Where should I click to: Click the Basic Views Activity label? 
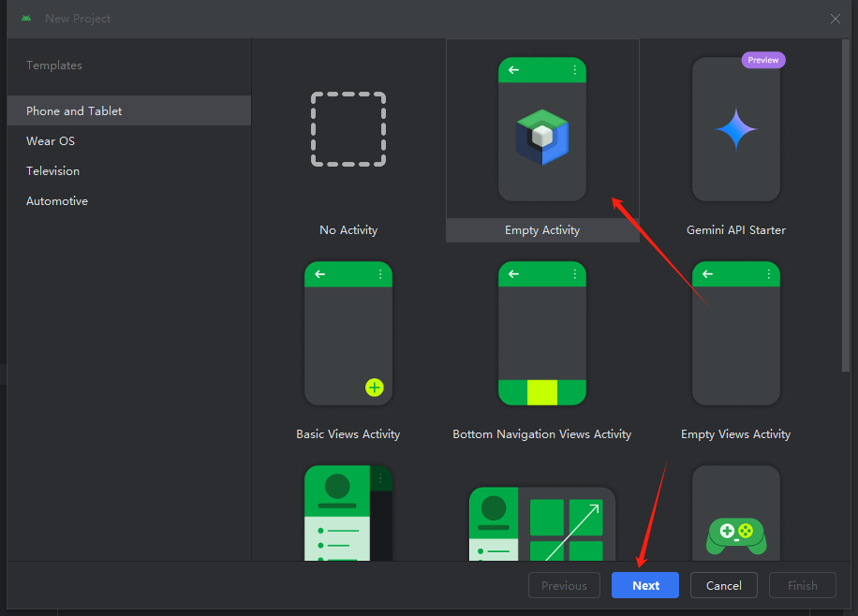pyautogui.click(x=348, y=433)
